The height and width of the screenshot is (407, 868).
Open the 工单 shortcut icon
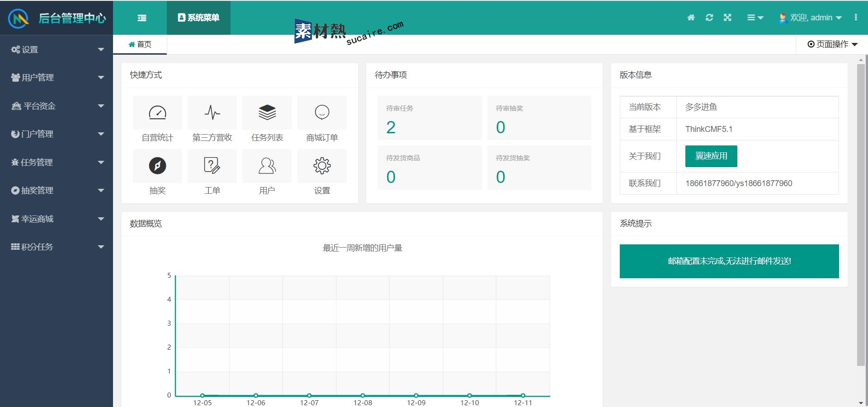click(x=212, y=166)
